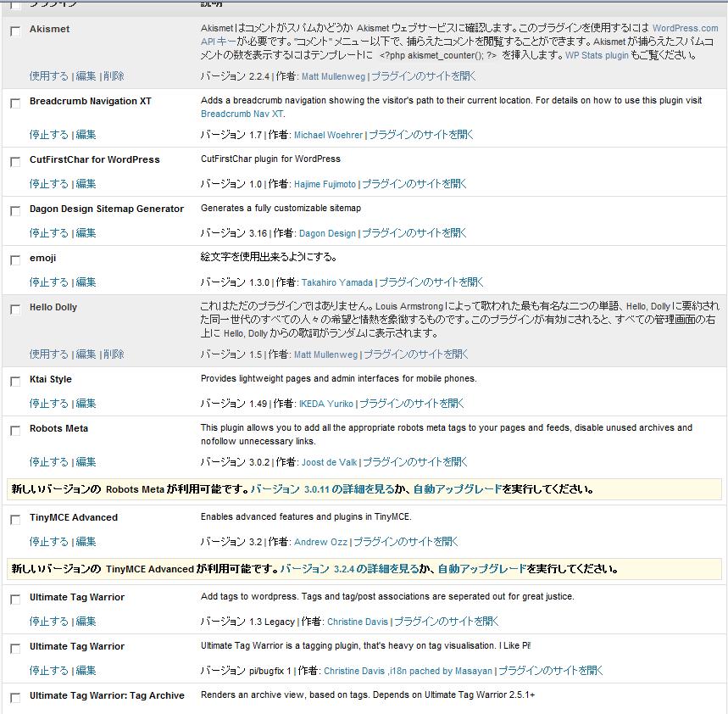Deactivate CutFirstChar for WordPress plugin
Image resolution: width=728 pixels, height=714 pixels.
(x=49, y=184)
